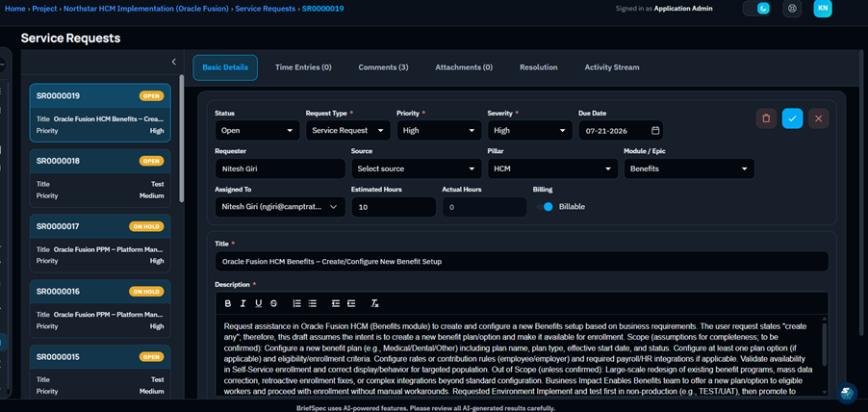Click the Application Admin text
The height and width of the screenshot is (412, 868).
[x=683, y=9]
